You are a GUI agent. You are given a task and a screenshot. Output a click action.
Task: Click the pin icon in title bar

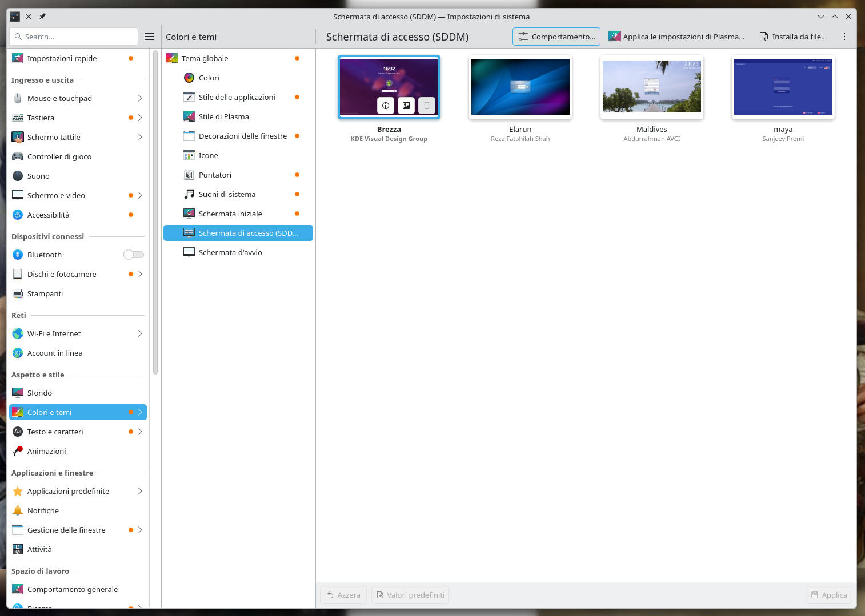pos(42,17)
